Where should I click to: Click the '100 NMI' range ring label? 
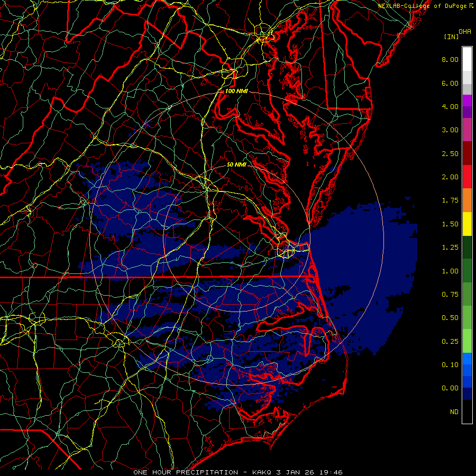(236, 91)
